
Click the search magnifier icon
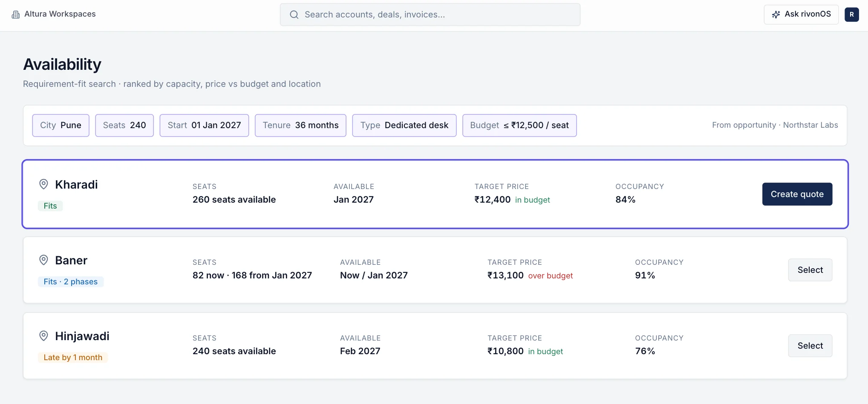click(294, 14)
